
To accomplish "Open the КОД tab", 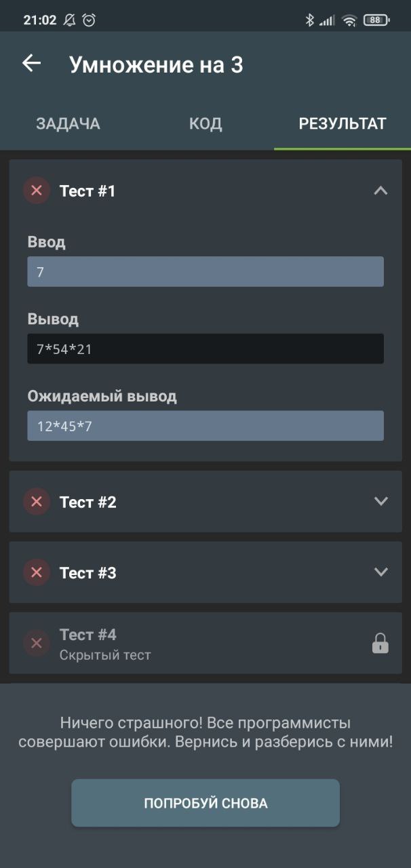I will tap(206, 123).
